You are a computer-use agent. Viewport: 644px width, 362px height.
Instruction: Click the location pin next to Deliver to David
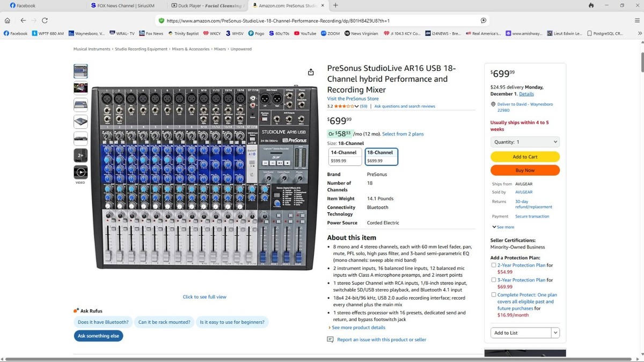[x=493, y=104]
